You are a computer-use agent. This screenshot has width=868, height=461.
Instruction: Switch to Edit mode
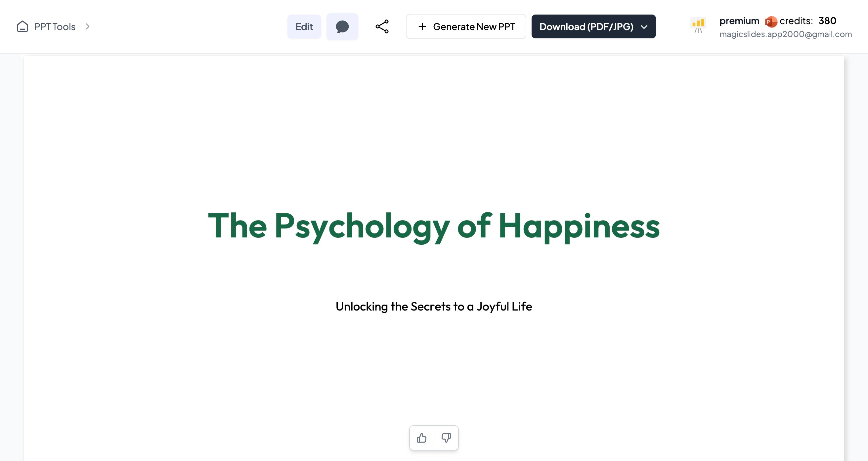coord(304,27)
